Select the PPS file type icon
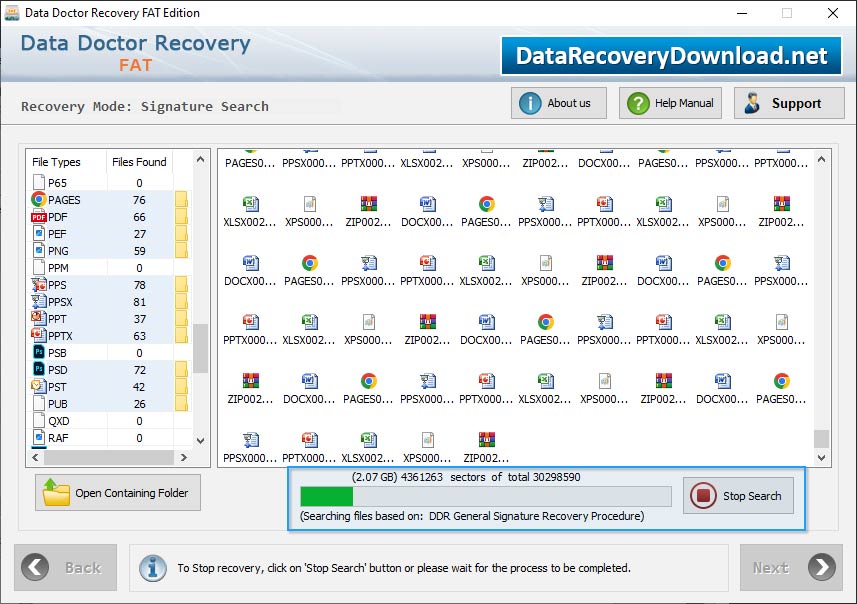The height and width of the screenshot is (604, 857). tap(38, 285)
